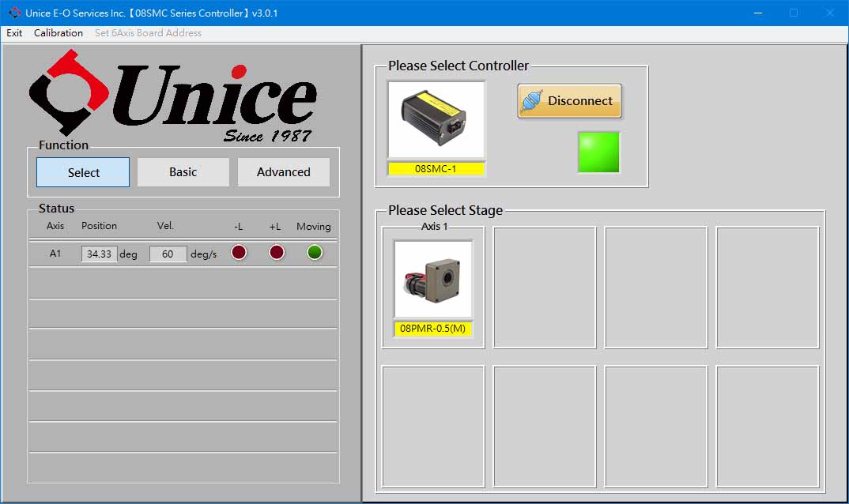Close the Unice controller window

829,13
